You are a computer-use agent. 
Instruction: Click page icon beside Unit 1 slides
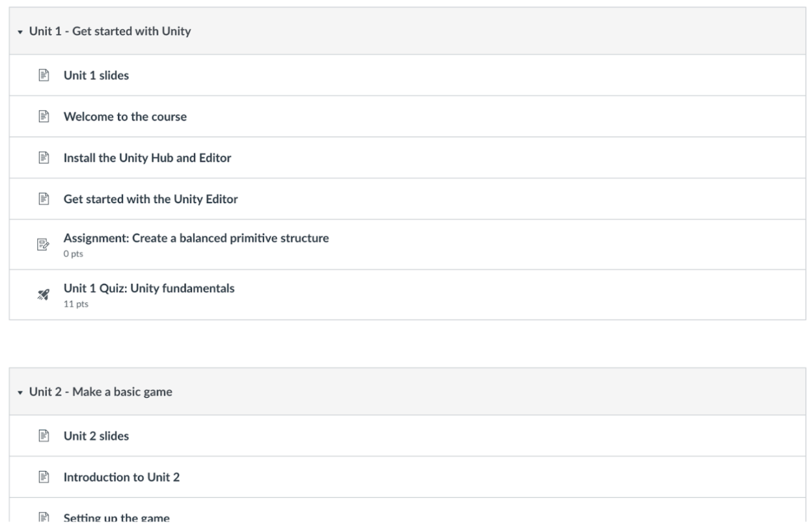(x=44, y=75)
